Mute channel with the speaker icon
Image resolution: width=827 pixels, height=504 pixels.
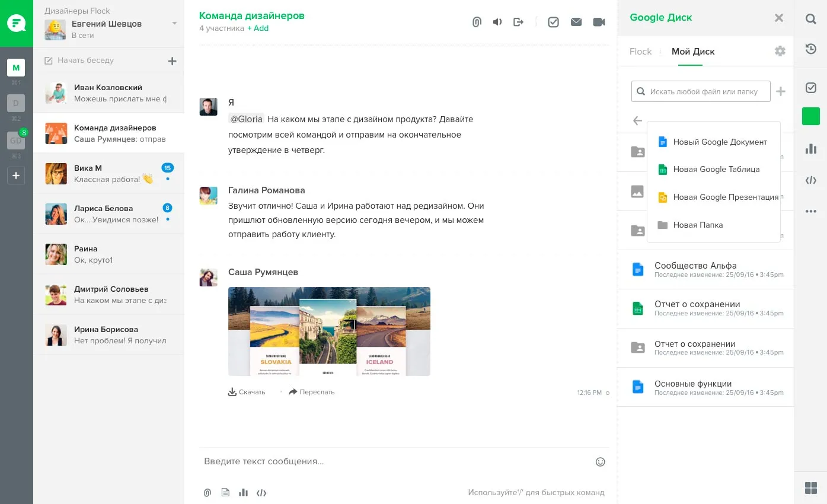pyautogui.click(x=497, y=22)
